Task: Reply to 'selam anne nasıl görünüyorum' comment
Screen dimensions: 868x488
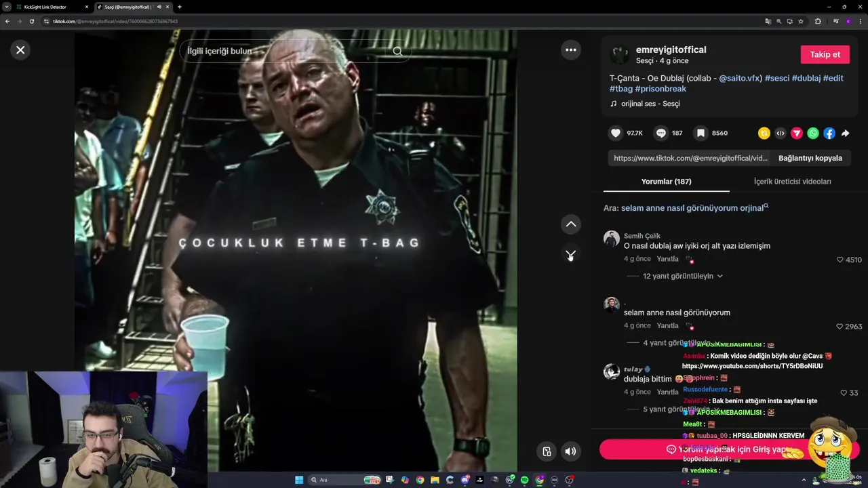Action: point(667,326)
